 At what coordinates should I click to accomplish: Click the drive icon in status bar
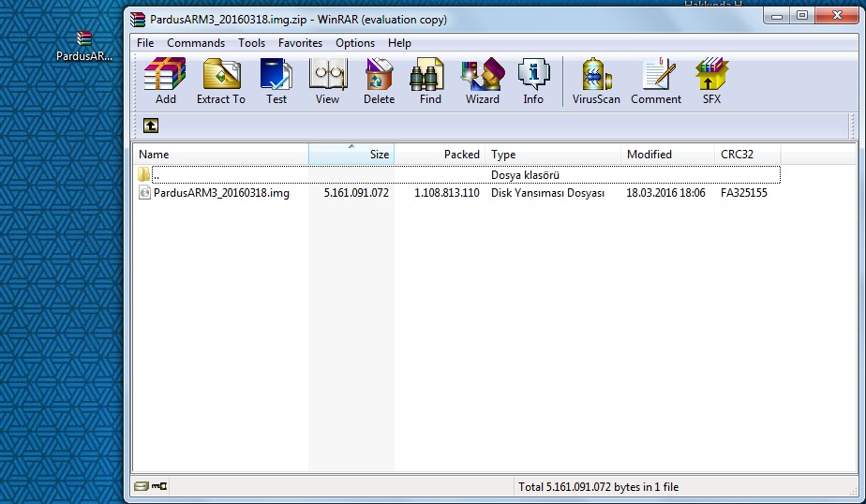142,486
